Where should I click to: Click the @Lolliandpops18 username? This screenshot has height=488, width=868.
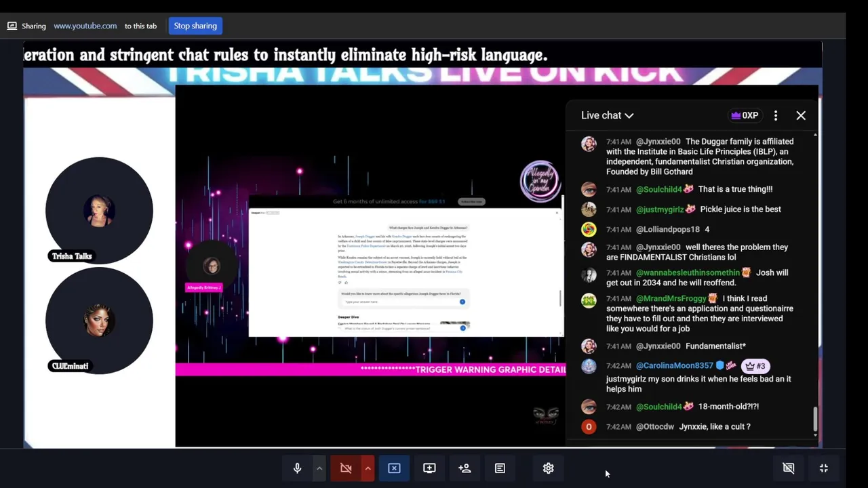pyautogui.click(x=668, y=230)
